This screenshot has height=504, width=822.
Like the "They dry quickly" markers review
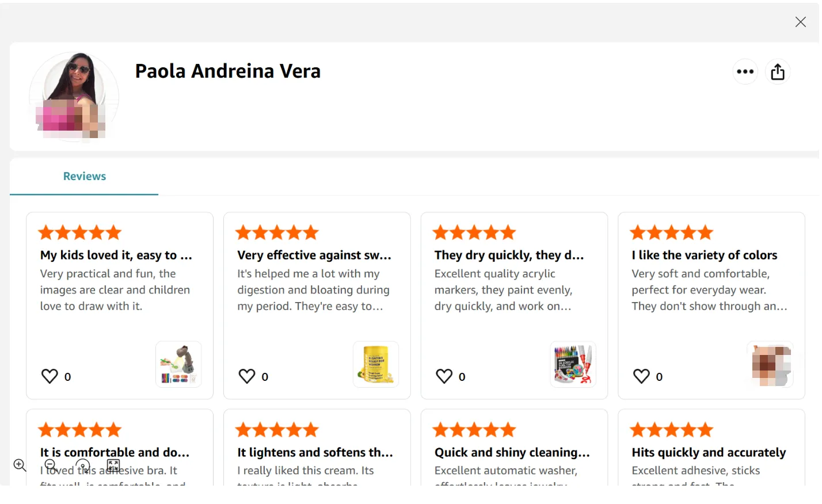pos(444,376)
